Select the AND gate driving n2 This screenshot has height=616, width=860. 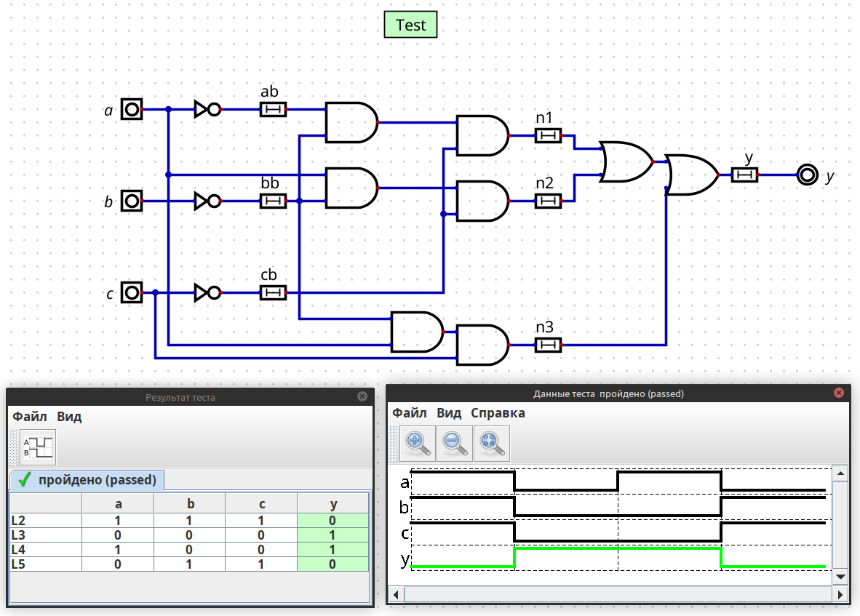[x=482, y=201]
